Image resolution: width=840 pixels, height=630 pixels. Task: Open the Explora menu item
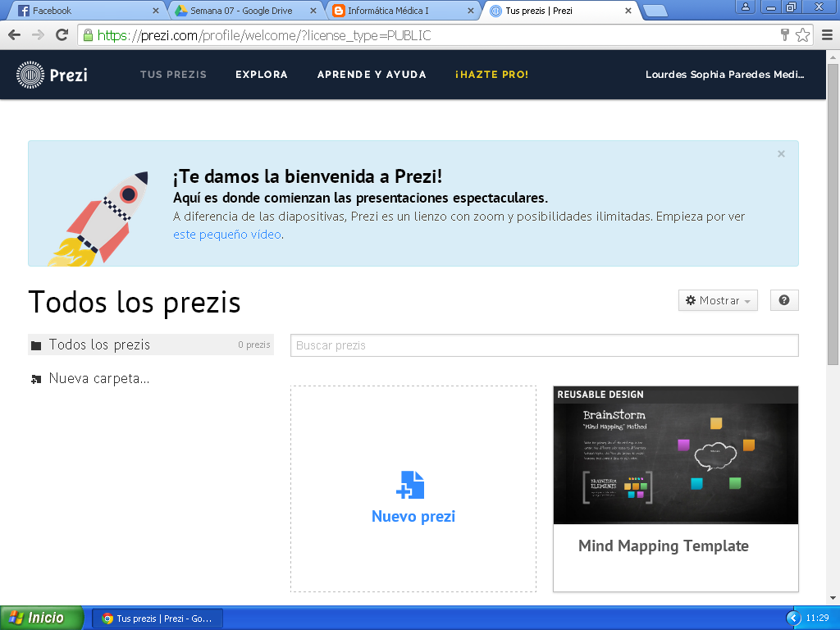coord(261,74)
